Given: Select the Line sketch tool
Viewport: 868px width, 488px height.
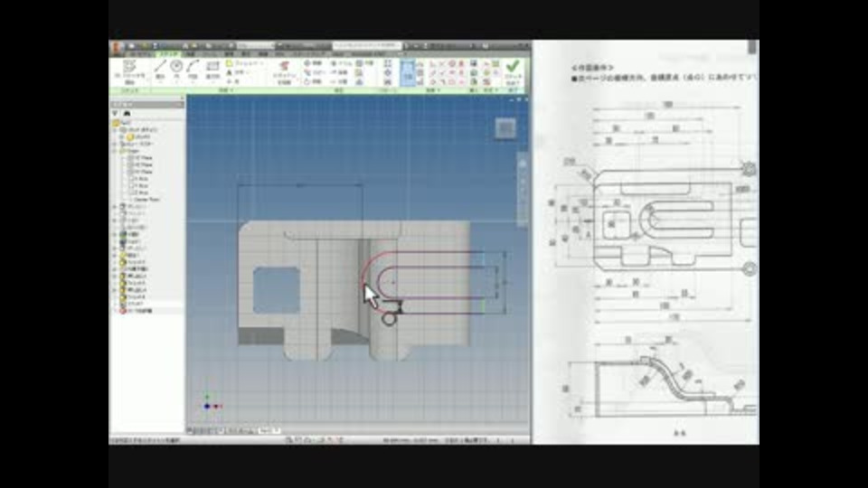Looking at the screenshot, I should coord(161,70).
